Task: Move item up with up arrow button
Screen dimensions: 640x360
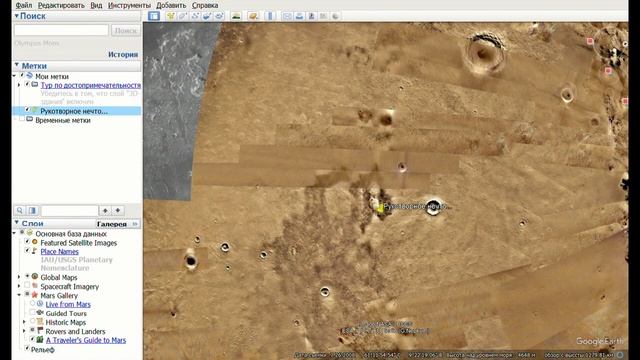Action: pyautogui.click(x=105, y=210)
